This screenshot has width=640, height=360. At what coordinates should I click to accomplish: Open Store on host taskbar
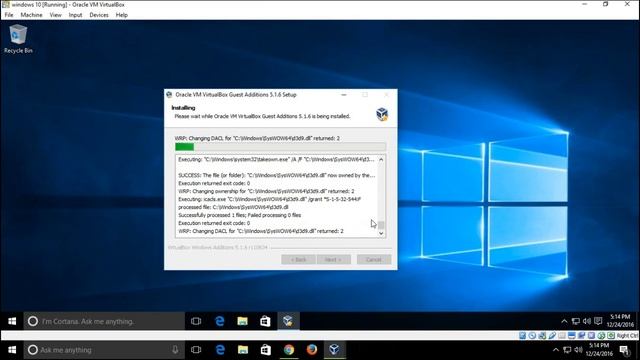(x=266, y=350)
